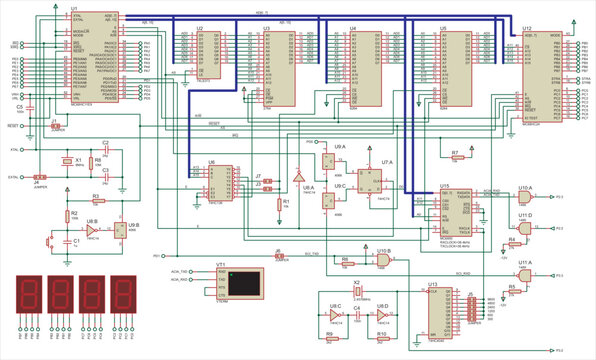The height and width of the screenshot is (360, 596).
Task: Select capacitor C1
Action: point(67,241)
